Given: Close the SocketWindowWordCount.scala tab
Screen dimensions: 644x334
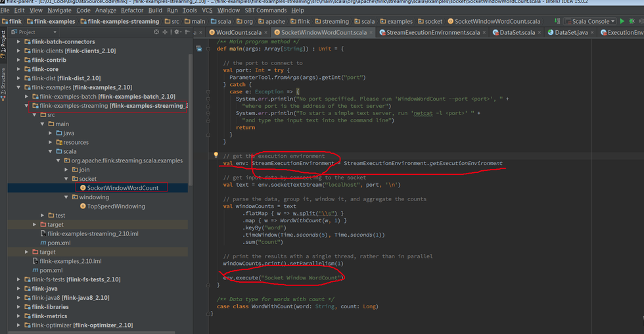Looking at the screenshot, I should pos(371,32).
